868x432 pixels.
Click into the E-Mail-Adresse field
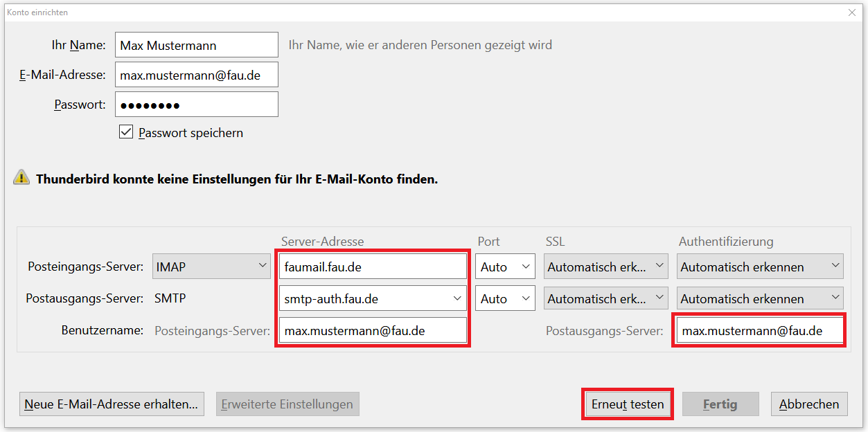(x=196, y=75)
